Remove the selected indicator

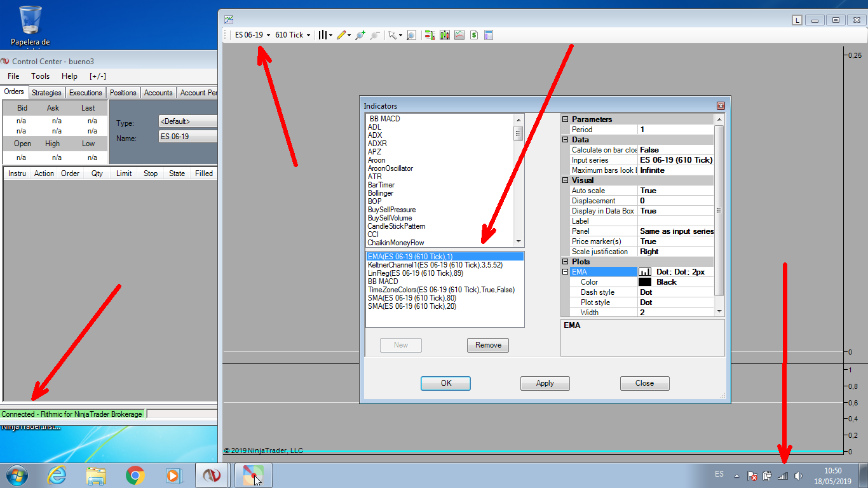(488, 345)
